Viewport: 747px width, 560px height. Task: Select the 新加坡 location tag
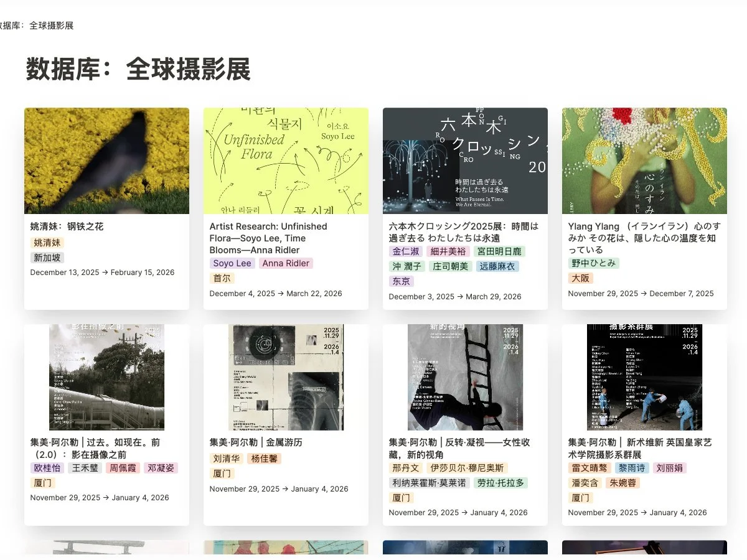(x=47, y=258)
